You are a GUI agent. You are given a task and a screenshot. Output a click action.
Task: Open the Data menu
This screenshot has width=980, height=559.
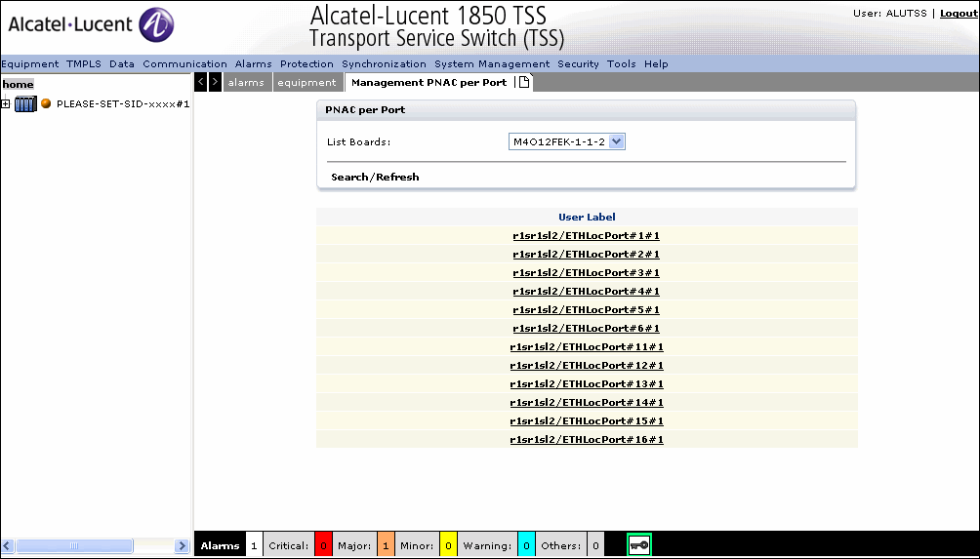(122, 63)
